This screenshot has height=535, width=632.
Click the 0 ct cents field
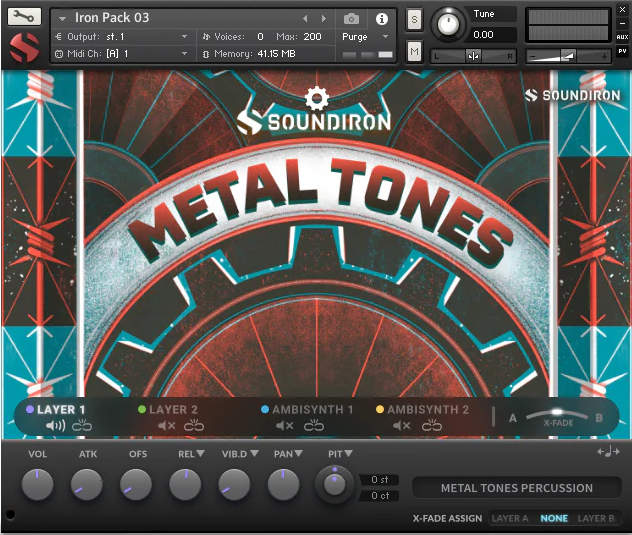tap(379, 495)
